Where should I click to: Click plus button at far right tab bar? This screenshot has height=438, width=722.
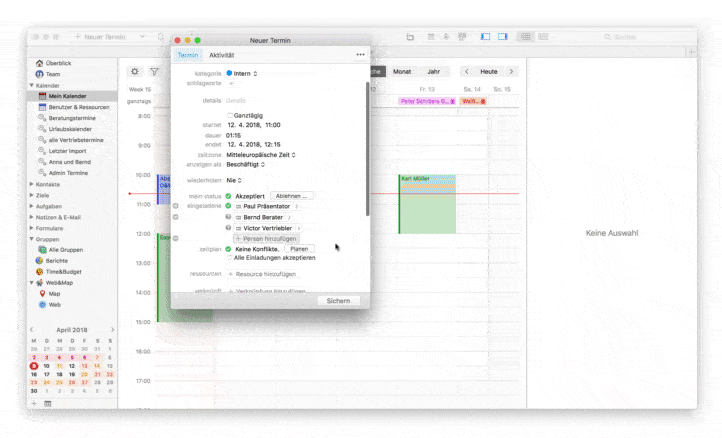(691, 52)
